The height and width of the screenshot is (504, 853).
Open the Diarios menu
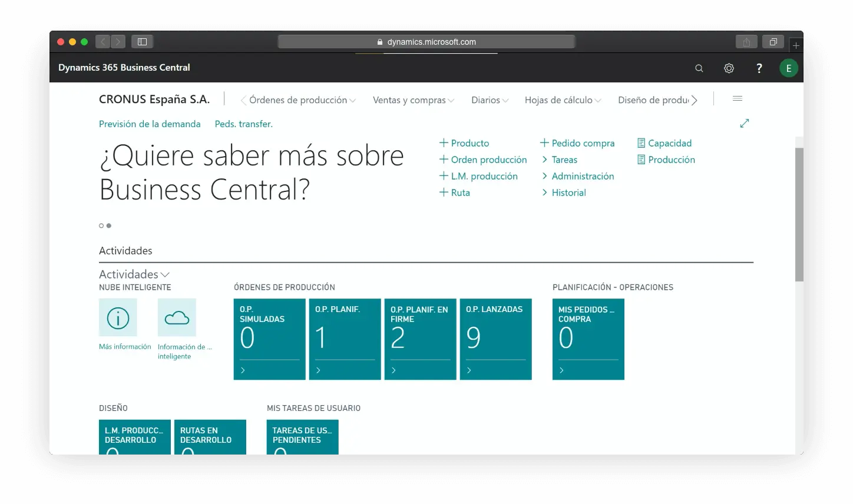pos(490,100)
